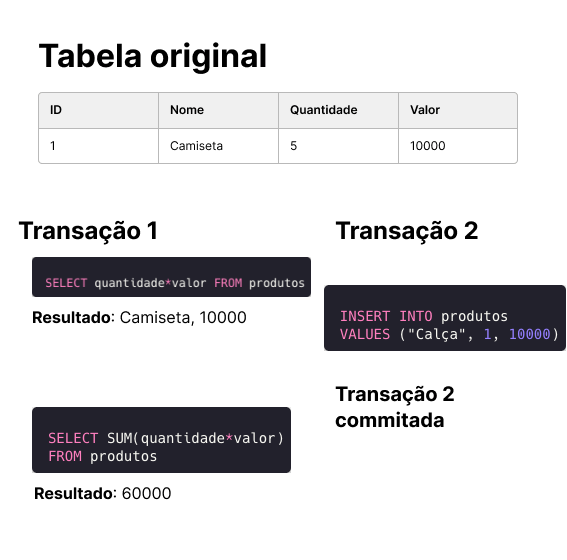Click the purple 10000 value in the INSERT statement
Image resolution: width=567 pixels, height=560 pixels.
[529, 334]
